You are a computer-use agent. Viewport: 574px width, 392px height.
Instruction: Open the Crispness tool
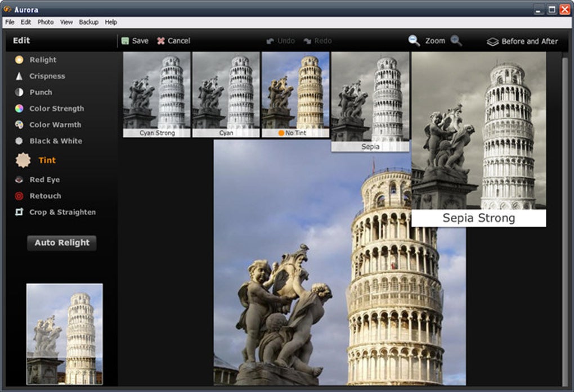tap(47, 76)
